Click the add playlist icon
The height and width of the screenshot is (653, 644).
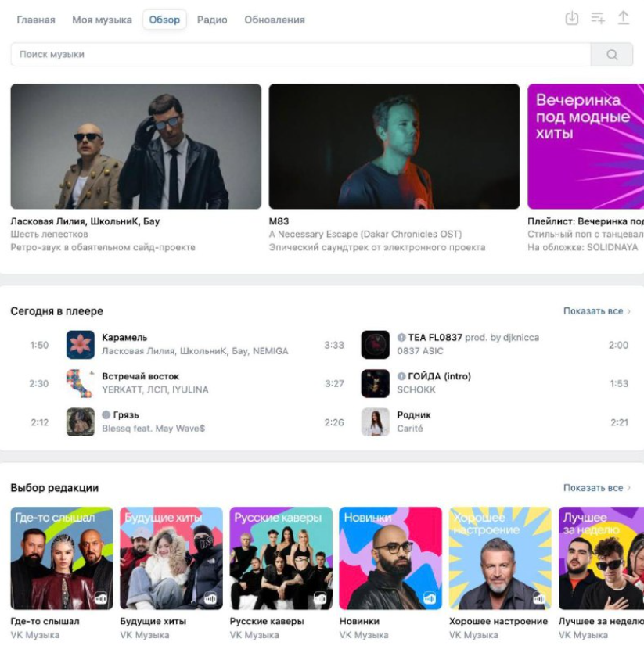coord(598,19)
